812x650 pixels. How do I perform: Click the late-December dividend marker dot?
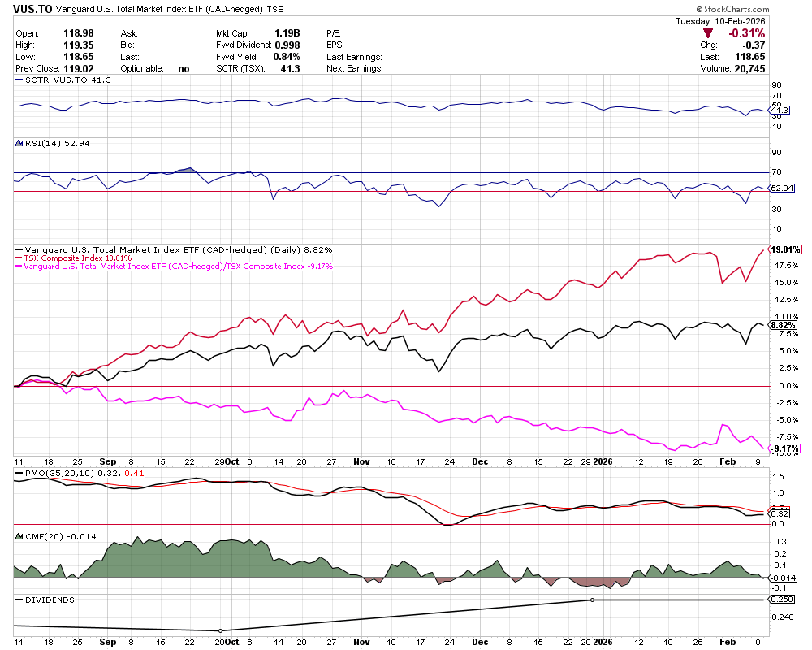pos(593,600)
